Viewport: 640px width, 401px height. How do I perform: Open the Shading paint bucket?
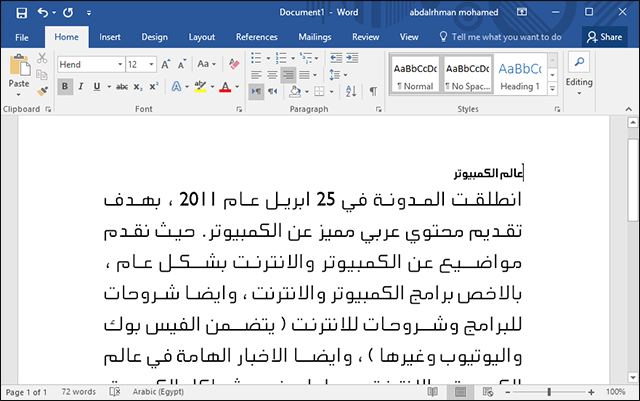coord(295,91)
